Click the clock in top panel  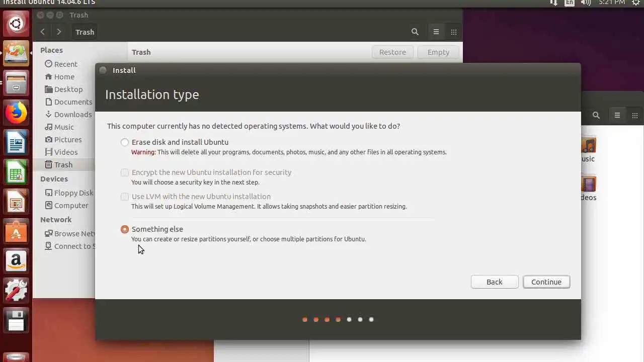point(611,3)
